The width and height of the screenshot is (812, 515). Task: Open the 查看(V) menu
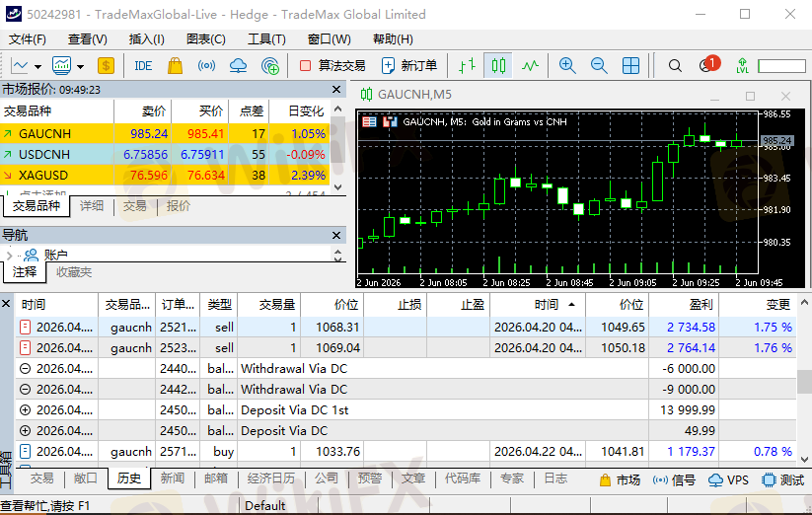click(x=88, y=39)
